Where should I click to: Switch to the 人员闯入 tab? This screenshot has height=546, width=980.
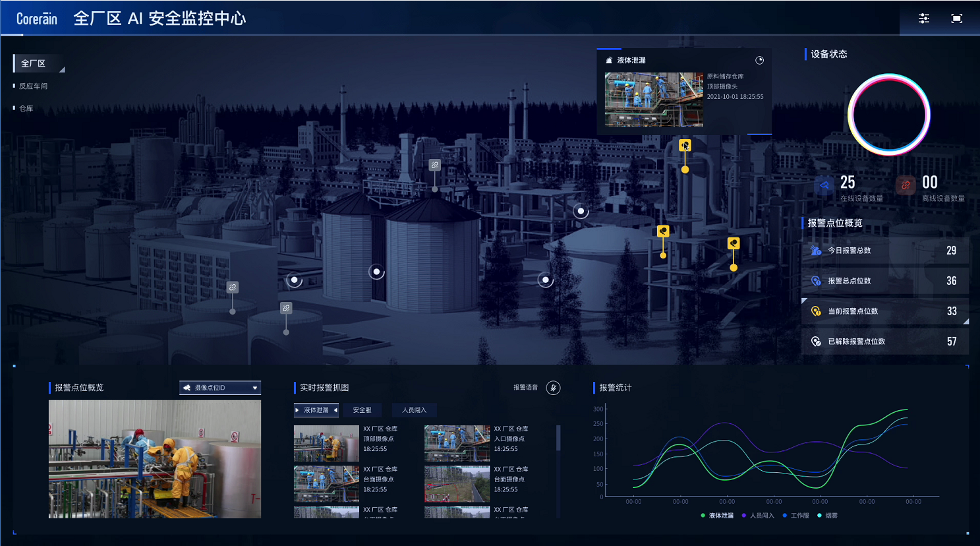pyautogui.click(x=414, y=410)
